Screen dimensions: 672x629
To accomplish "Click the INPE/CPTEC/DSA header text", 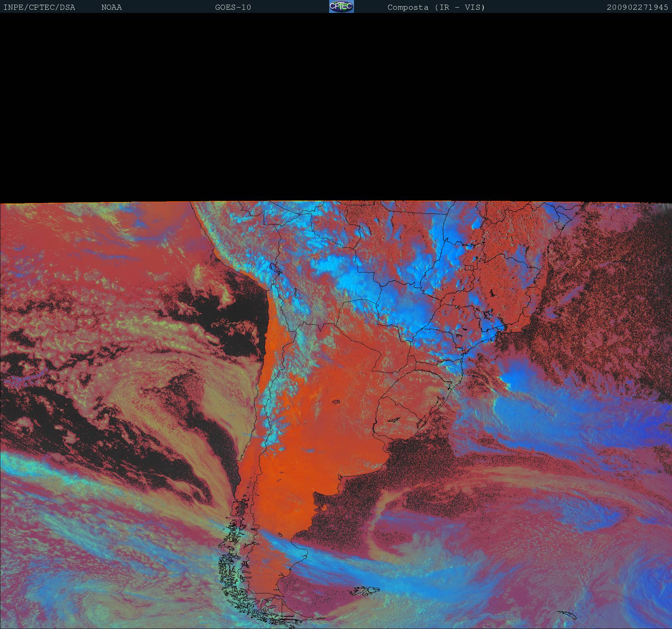I will click(x=39, y=8).
